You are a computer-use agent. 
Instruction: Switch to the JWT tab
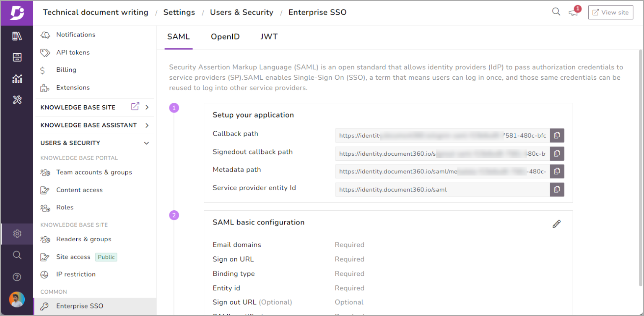coord(269,37)
